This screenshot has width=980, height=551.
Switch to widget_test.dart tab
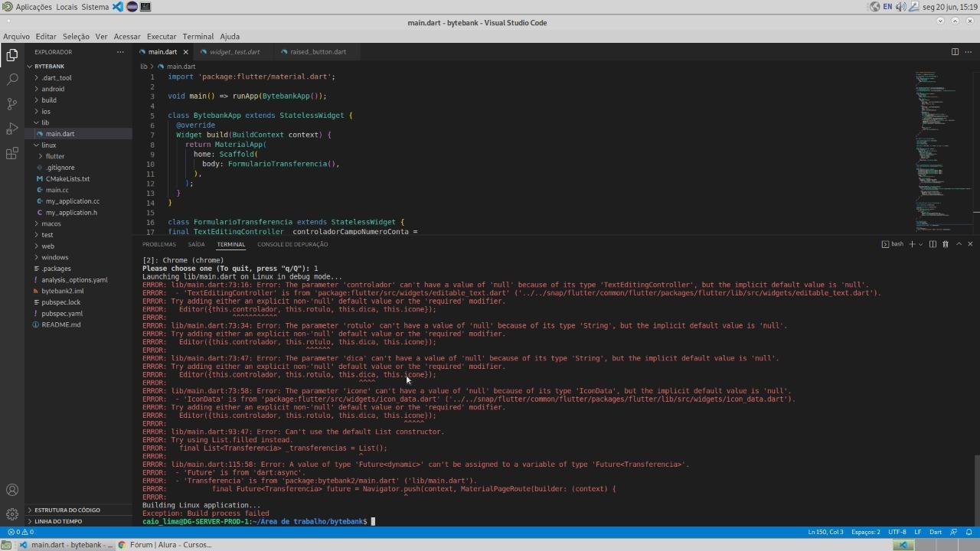point(234,52)
